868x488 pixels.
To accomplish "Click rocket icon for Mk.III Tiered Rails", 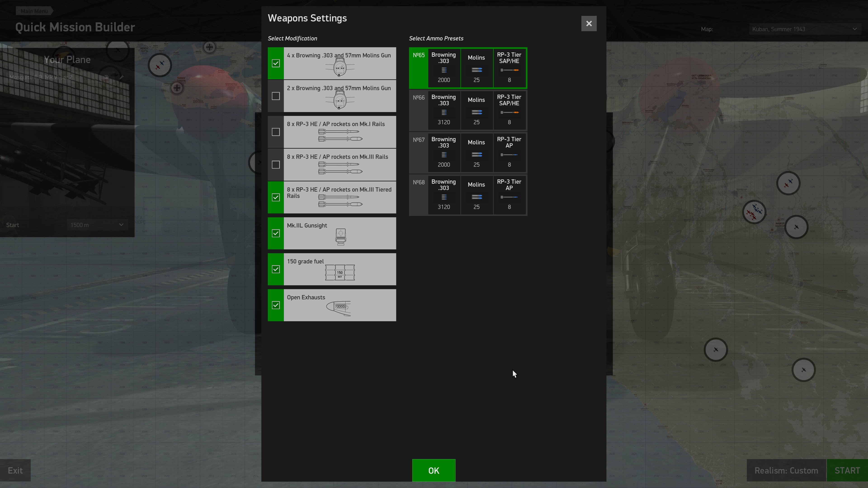I will coord(340,201).
